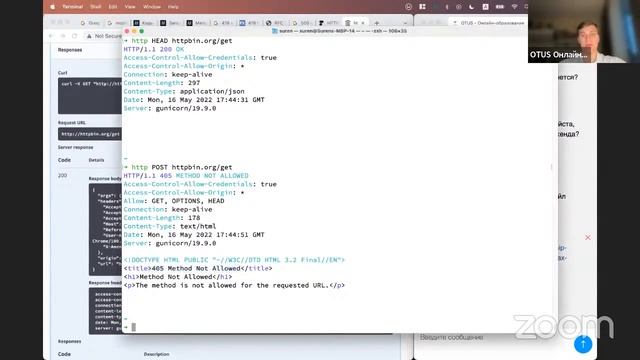Viewport: 640px width, 360px height.
Task: Click '405 Method Not Allowed' title line
Action: point(198,268)
